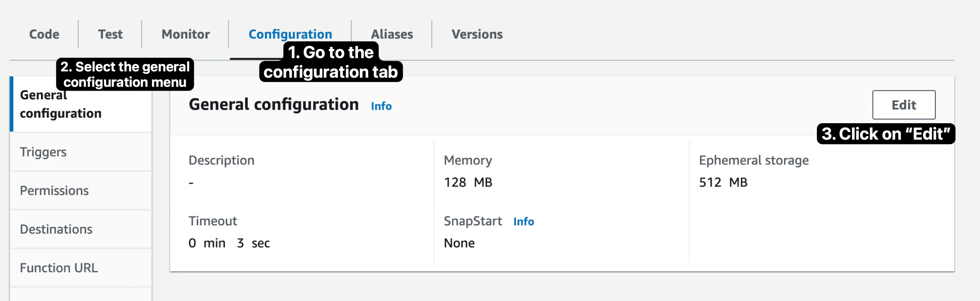The width and height of the screenshot is (980, 301).
Task: Click the 128 MB memory value
Action: (x=468, y=182)
